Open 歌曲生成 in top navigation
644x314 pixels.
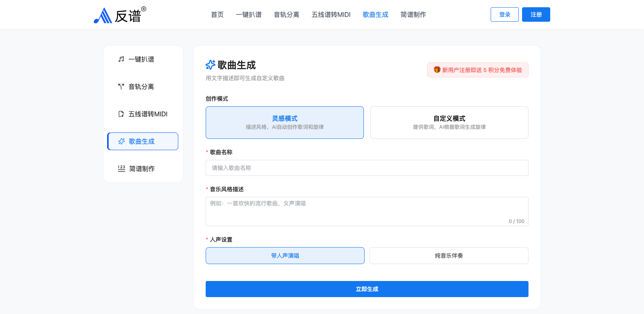[376, 14]
